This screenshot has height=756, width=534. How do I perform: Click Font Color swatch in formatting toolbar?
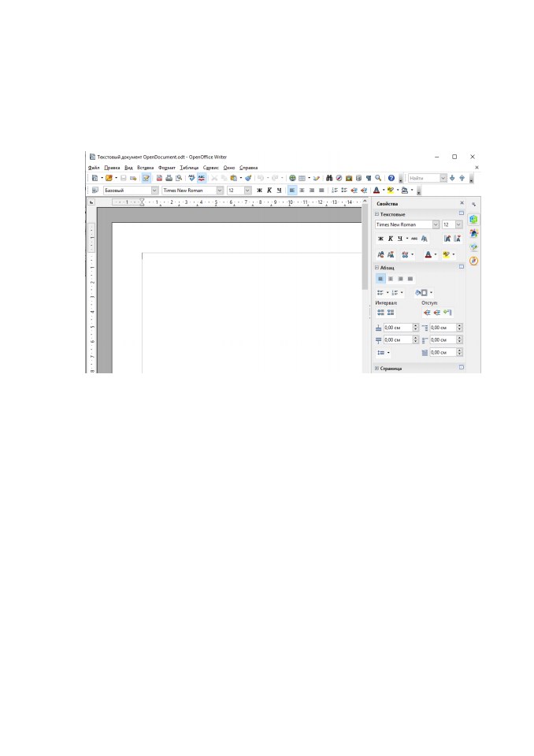pyautogui.click(x=376, y=191)
